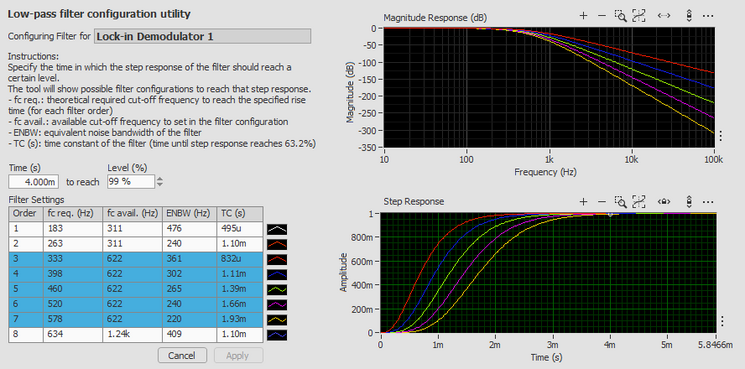This screenshot has height=369, width=745.
Task: Click the Level (%) stepper arrows
Action: pos(160,181)
